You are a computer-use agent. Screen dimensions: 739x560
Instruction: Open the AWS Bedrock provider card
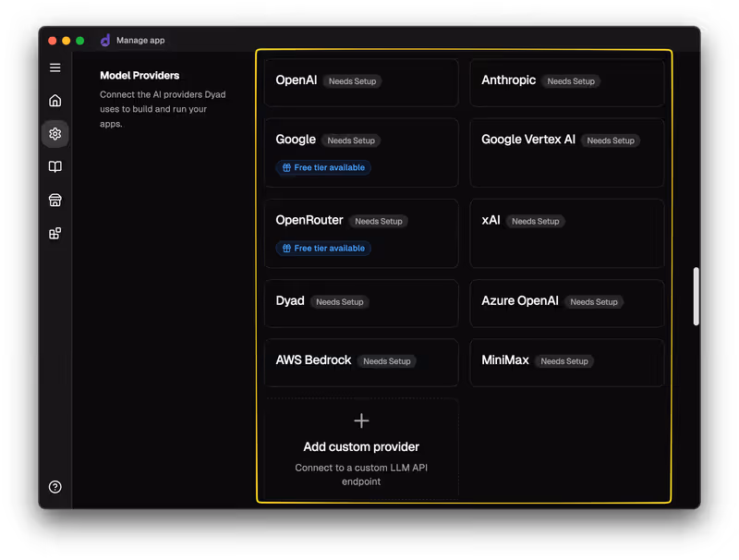click(x=361, y=362)
